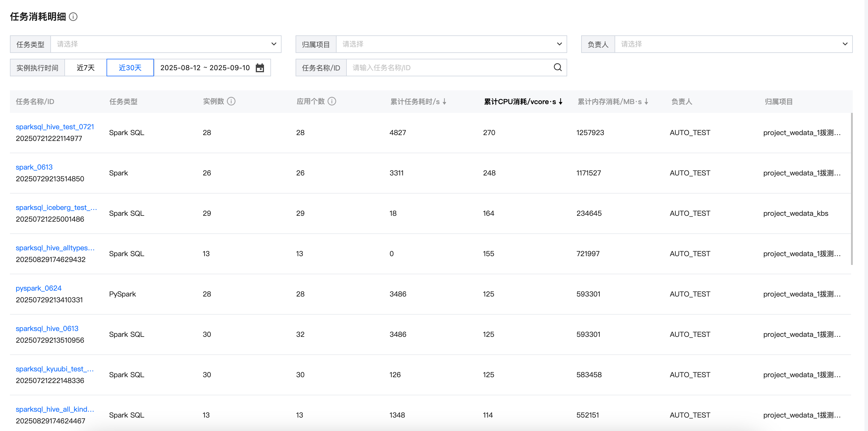This screenshot has width=868, height=431.
Task: Open the 任务类型 dropdown
Action: point(165,44)
